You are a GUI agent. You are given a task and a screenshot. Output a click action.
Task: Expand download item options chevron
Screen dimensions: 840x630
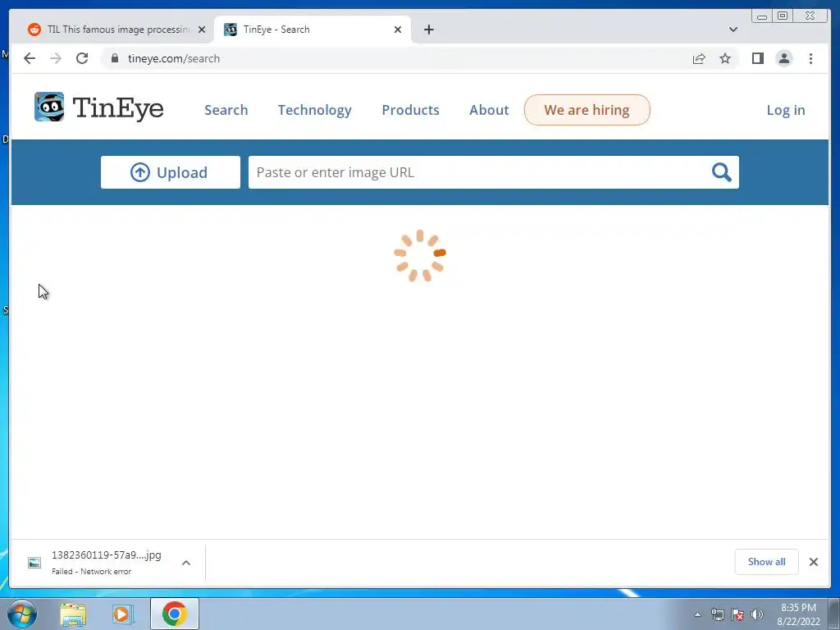186,563
